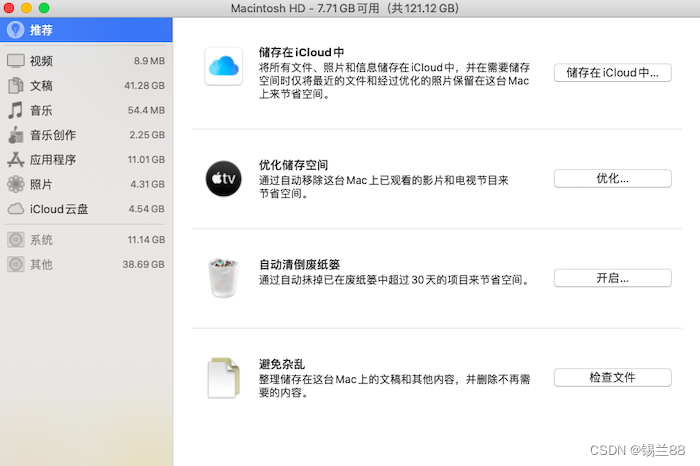Click the 储存在 iCloud 中 heading
Viewport: 700px width, 466px height.
(301, 52)
